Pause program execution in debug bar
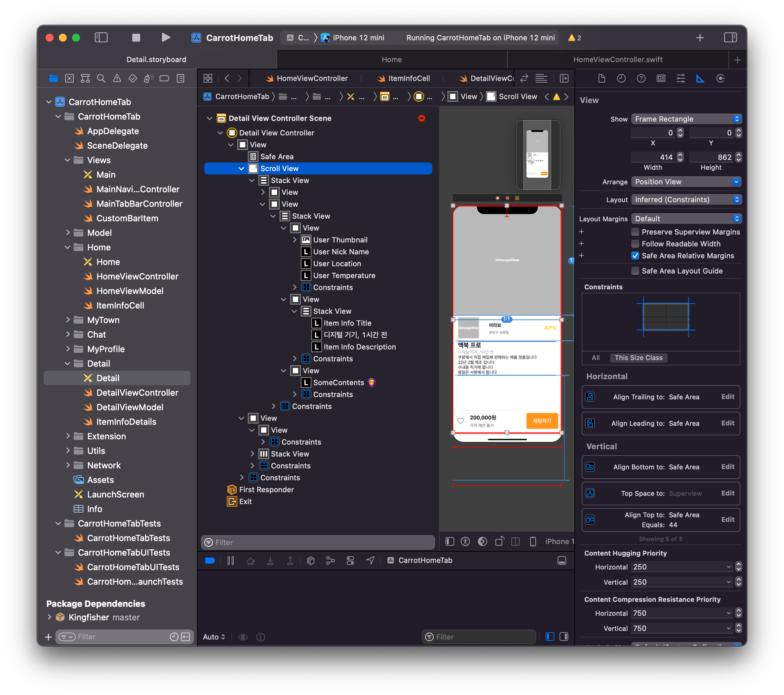The height and width of the screenshot is (695, 784). pos(230,561)
